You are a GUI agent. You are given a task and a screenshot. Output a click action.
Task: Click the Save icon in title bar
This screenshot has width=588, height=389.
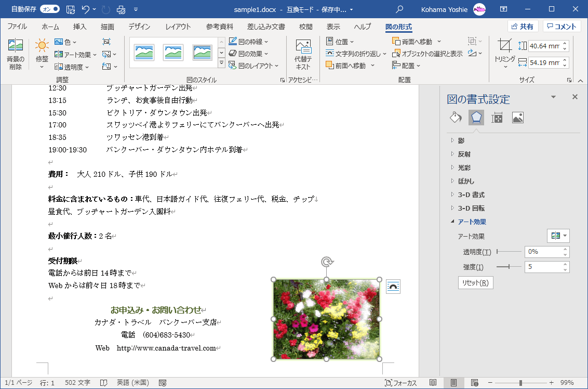[71, 9]
